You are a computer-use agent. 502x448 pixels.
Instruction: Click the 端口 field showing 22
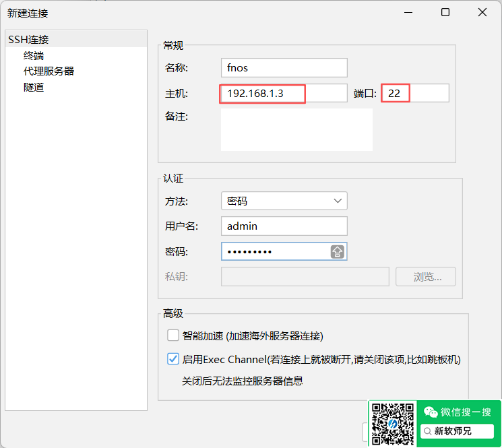(414, 93)
